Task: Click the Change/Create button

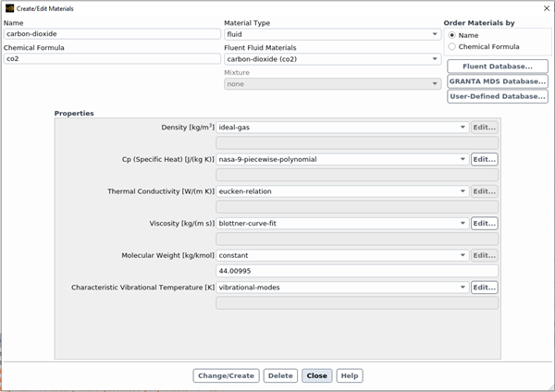Action: [x=227, y=375]
